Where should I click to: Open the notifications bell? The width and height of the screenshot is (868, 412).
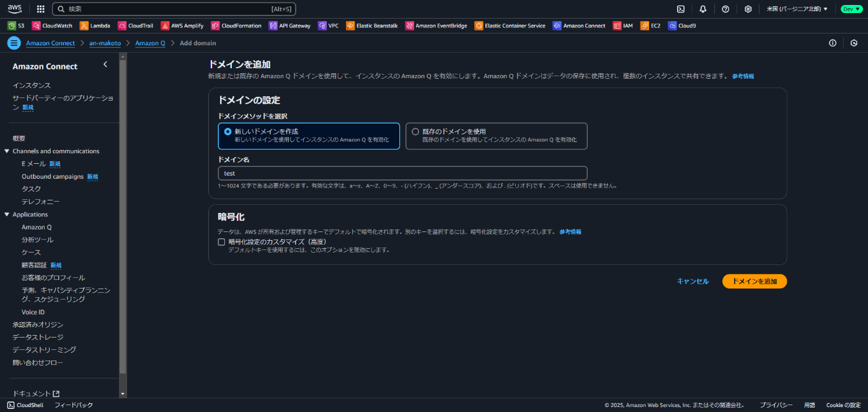click(x=702, y=9)
